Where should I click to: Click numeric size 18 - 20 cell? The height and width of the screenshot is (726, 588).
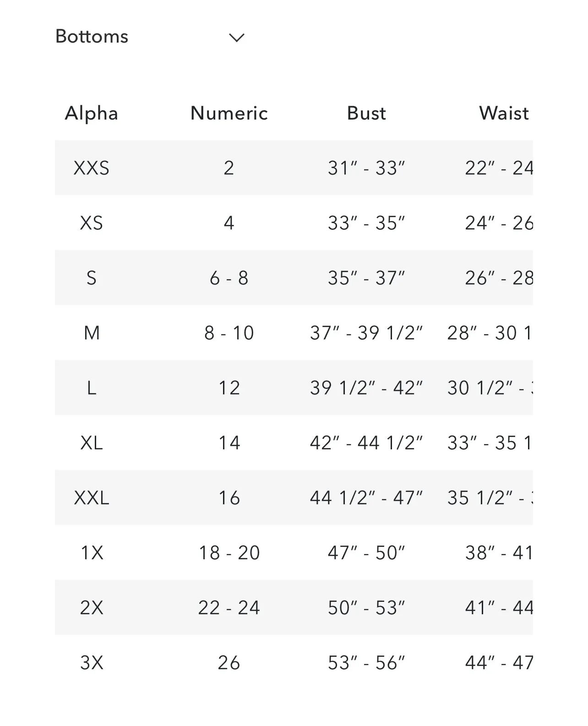tap(229, 553)
